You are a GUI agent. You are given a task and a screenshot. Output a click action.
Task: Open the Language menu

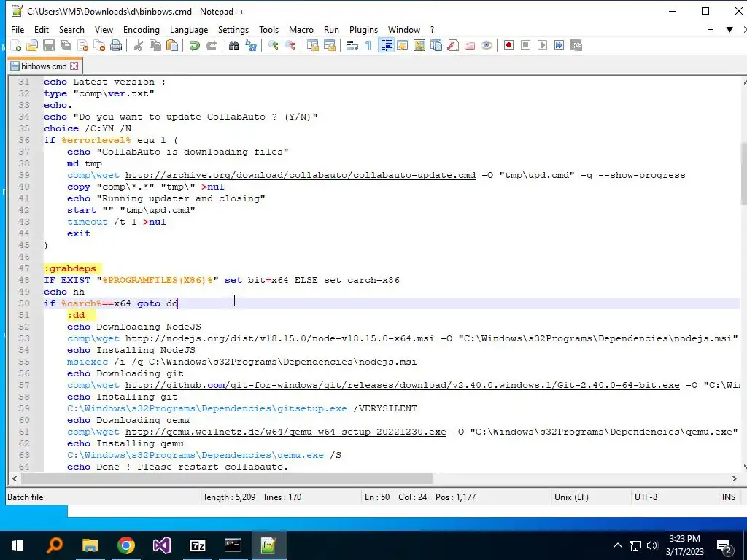(189, 29)
